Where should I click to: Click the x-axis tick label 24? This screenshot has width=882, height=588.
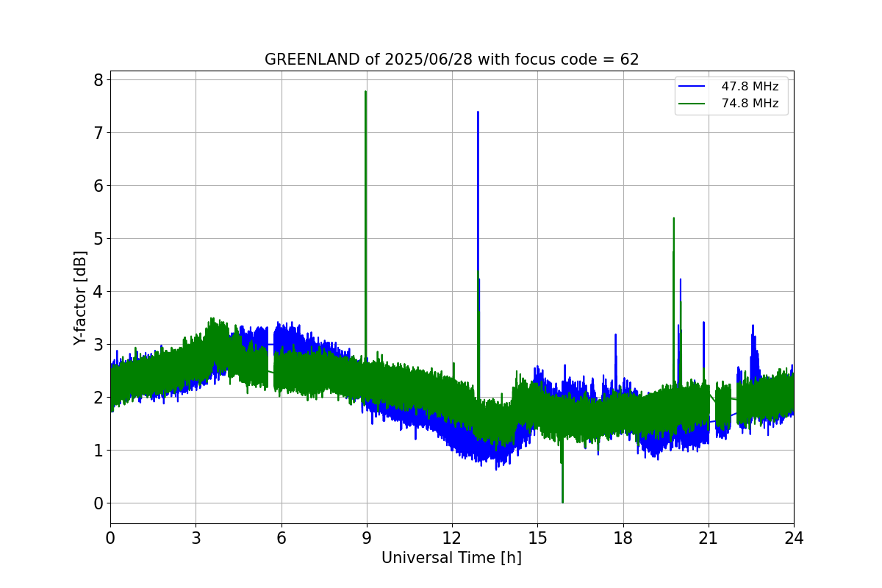tap(794, 538)
